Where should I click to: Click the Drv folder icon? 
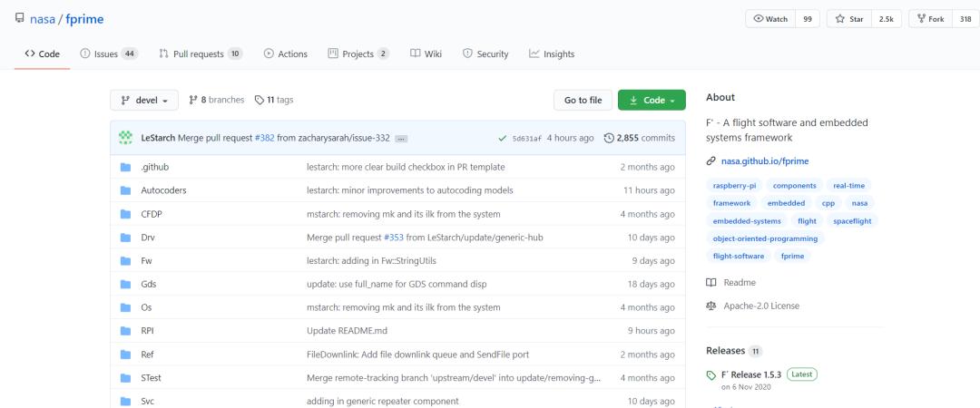[125, 238]
